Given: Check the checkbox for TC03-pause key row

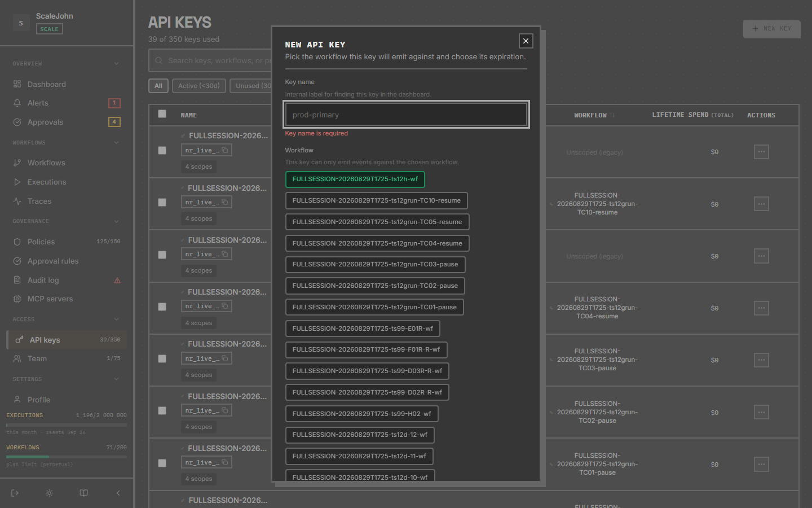Looking at the screenshot, I should [x=162, y=358].
